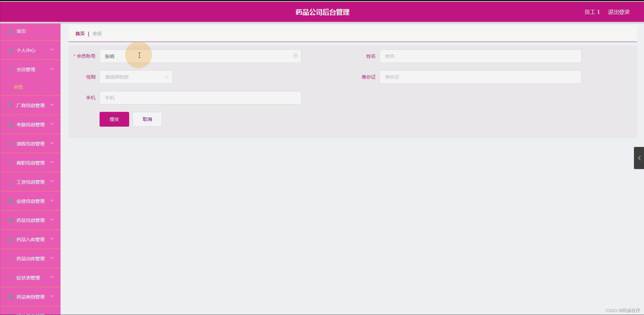
Task: Collapse the expanded 会员管理 section
Action: 52,69
